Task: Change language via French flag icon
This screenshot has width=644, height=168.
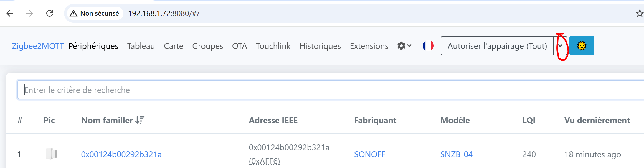Action: [x=428, y=46]
